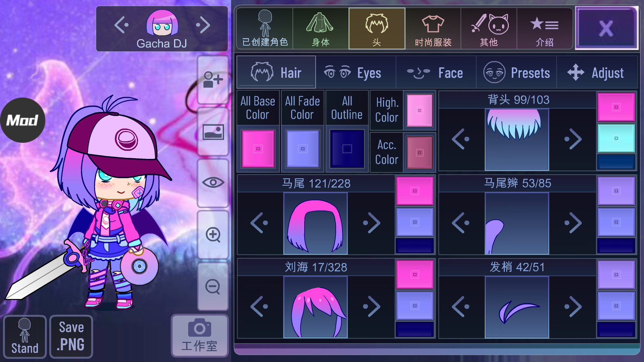
Task: Select the pink High. Color swatch
Action: [419, 111]
